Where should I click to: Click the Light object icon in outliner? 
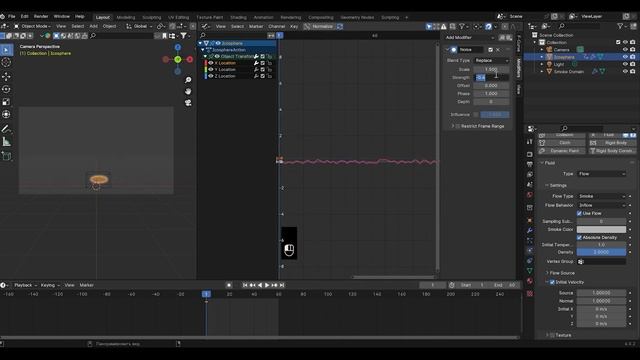pyautogui.click(x=549, y=64)
